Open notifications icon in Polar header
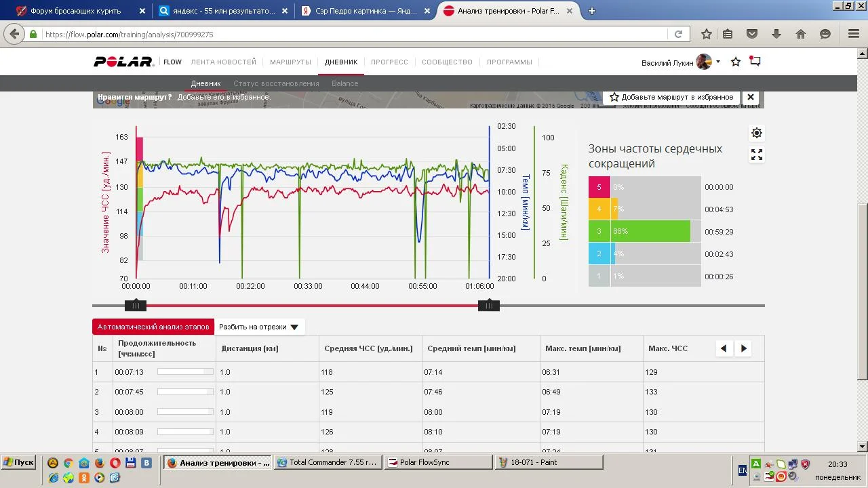The image size is (868, 488). (x=755, y=62)
